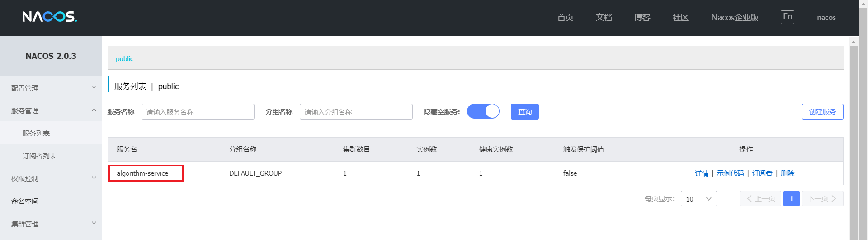Switch language with the En icon
This screenshot has height=240, width=868.
pos(787,17)
